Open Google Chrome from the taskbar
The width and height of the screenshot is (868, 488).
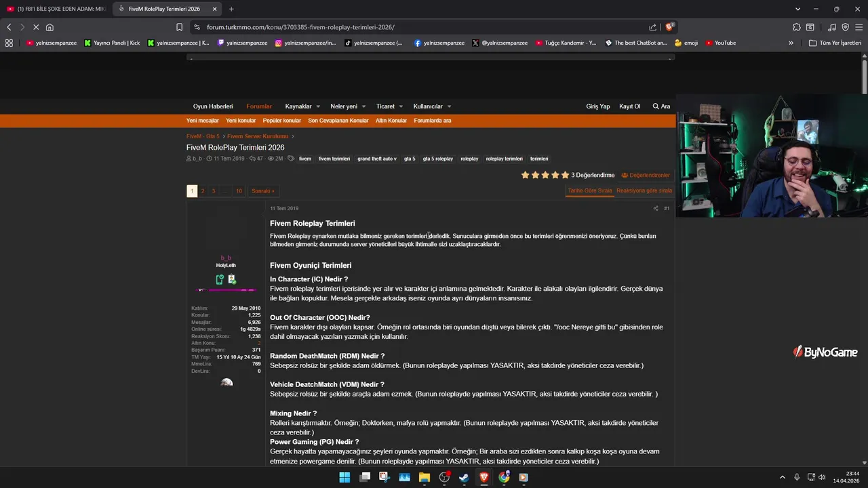pyautogui.click(x=504, y=477)
